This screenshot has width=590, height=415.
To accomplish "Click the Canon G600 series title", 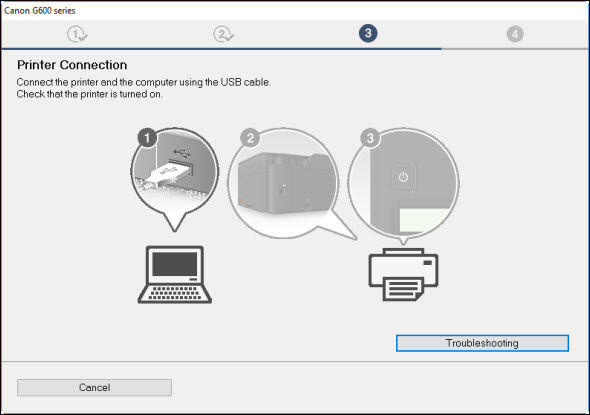I will tap(40, 11).
